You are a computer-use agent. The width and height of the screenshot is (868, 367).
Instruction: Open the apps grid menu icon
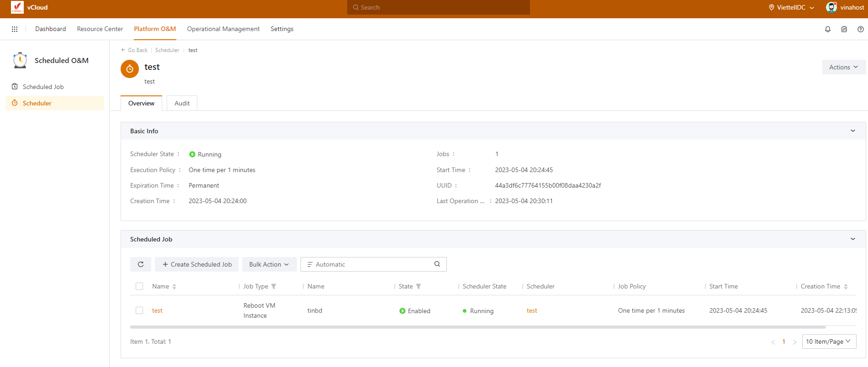[x=15, y=29]
